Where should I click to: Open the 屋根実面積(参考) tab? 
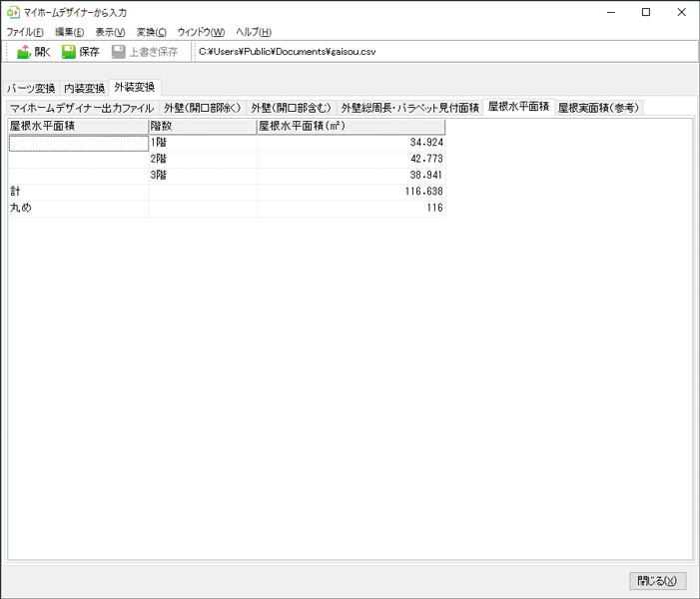(x=598, y=108)
